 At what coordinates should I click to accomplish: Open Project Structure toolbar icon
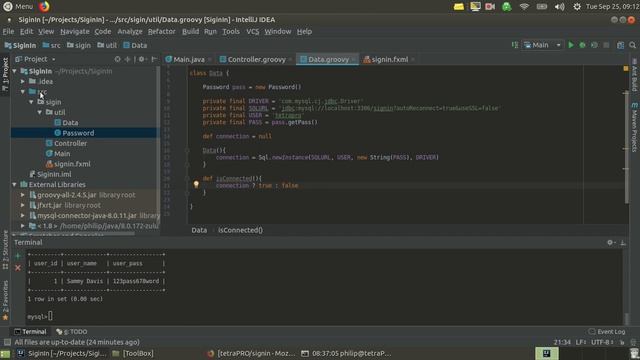point(620,45)
